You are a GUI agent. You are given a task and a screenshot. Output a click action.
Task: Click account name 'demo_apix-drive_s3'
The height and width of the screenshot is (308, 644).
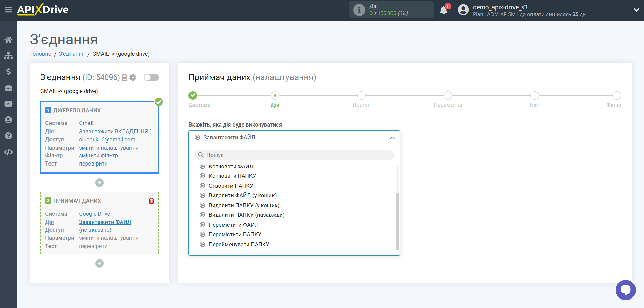[500, 7]
